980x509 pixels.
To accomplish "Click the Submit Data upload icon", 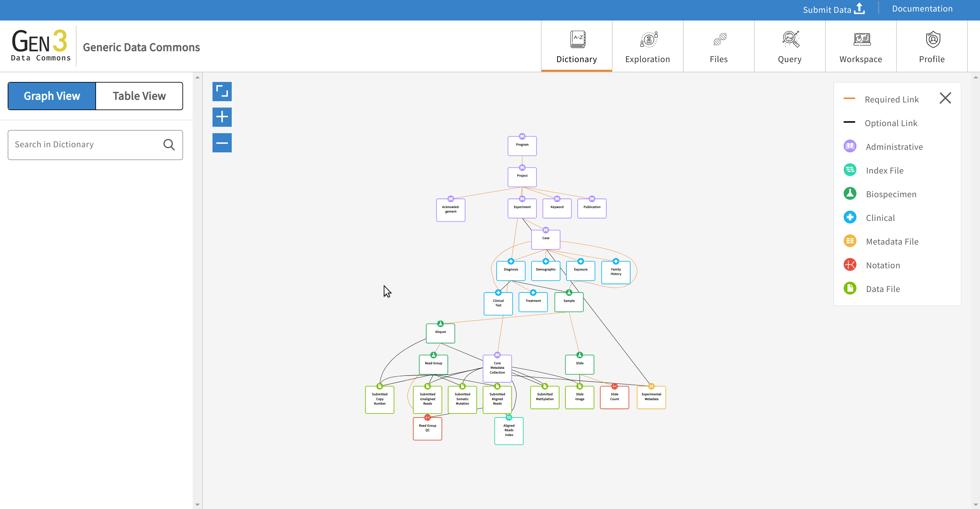I will click(x=859, y=9).
